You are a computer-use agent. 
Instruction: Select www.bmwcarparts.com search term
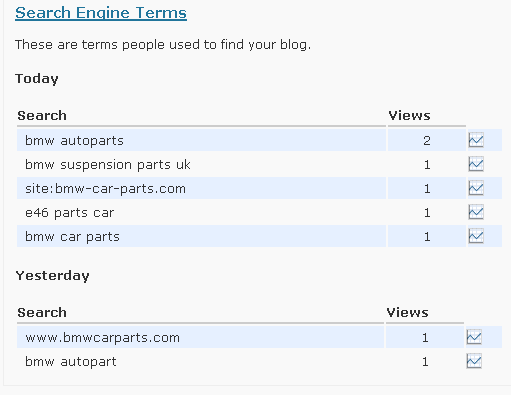103,338
